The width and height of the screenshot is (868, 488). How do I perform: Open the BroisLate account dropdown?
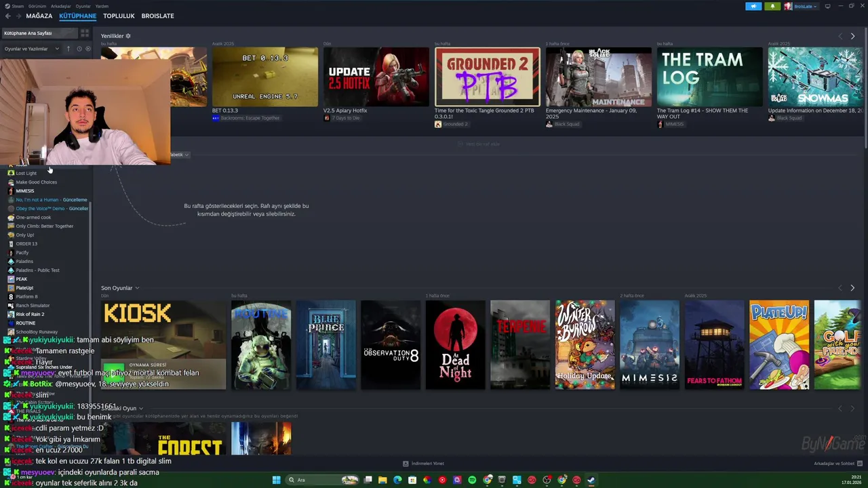(805, 6)
